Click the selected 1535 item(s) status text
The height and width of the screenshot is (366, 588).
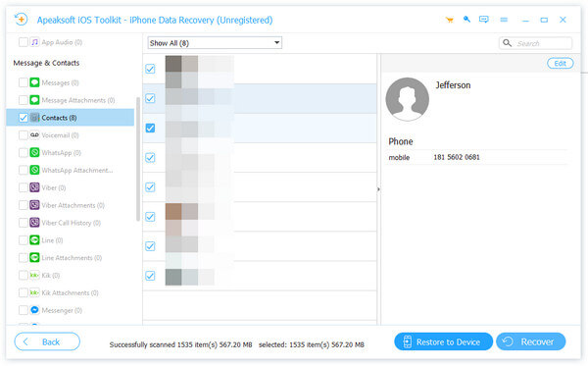(x=312, y=344)
